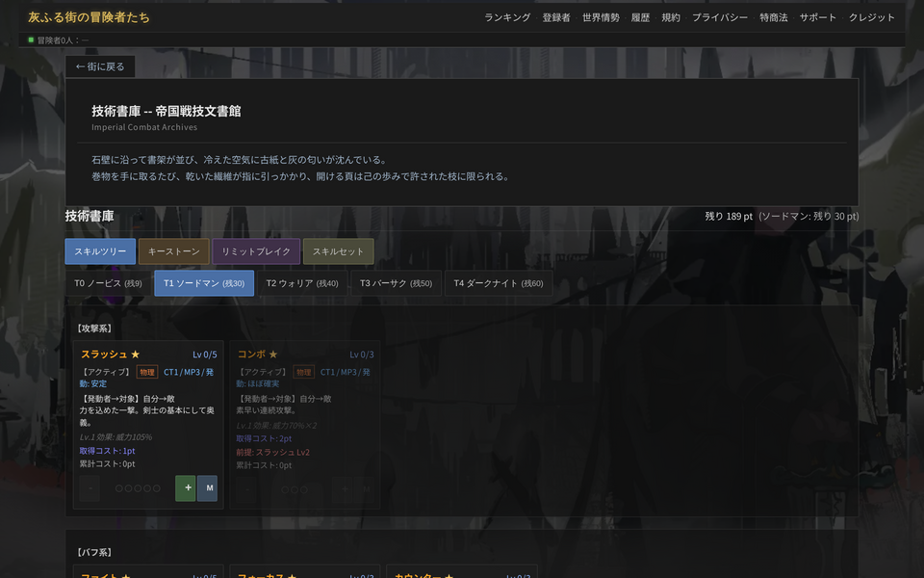
Task: Click the minus button on スラッシュ card
Action: click(x=90, y=488)
